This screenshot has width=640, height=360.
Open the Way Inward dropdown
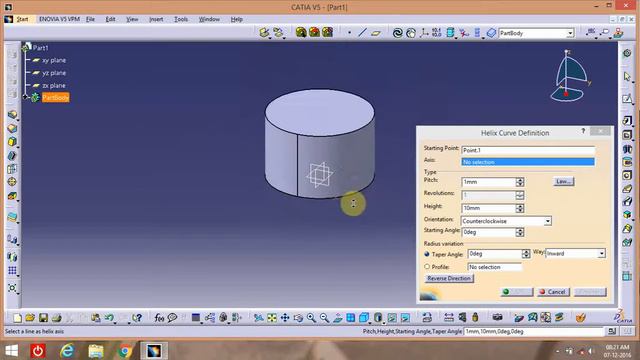point(602,253)
